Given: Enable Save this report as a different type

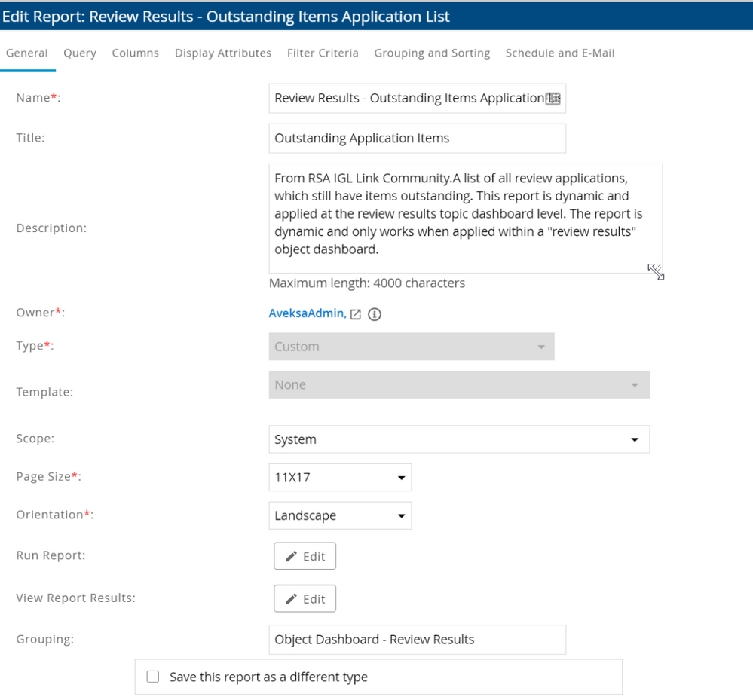Looking at the screenshot, I should pos(153,677).
